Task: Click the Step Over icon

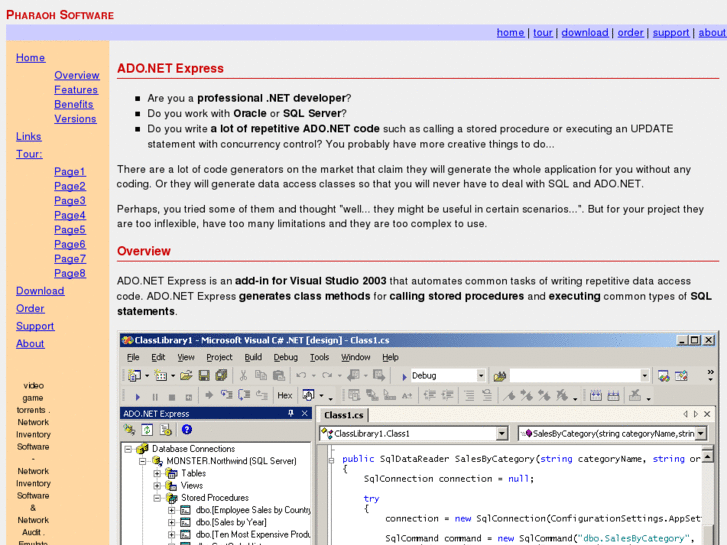Action: click(x=244, y=395)
